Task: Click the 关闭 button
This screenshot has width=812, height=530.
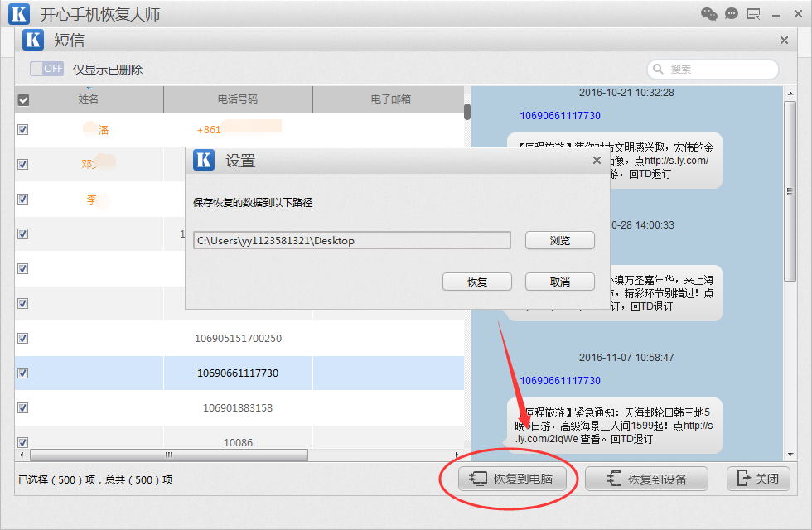Action: click(759, 479)
